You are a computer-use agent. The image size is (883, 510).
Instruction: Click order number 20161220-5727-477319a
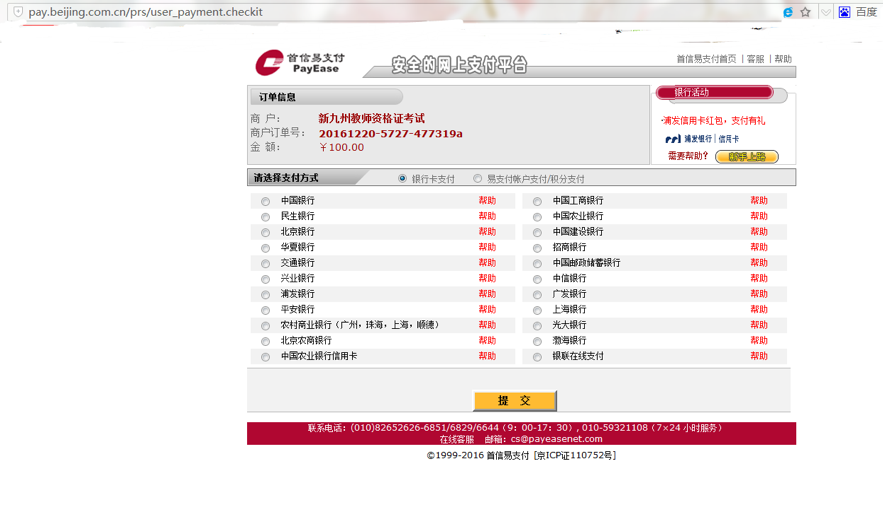click(391, 133)
